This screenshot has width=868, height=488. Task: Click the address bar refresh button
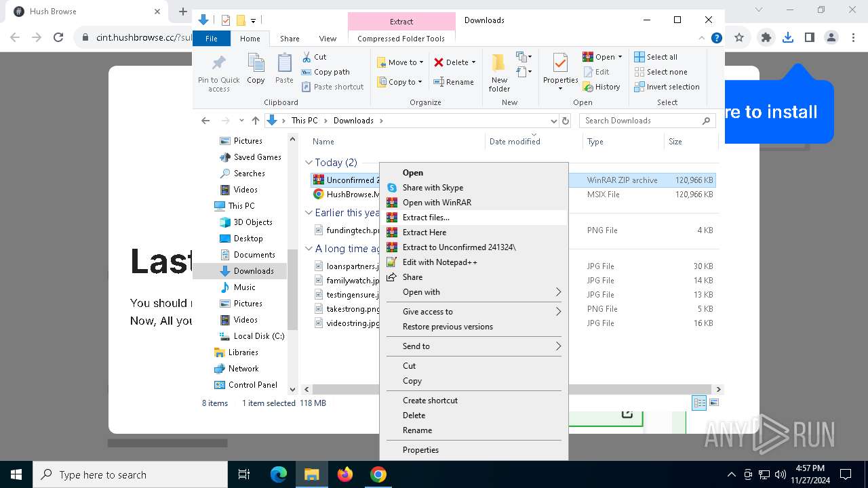point(566,121)
